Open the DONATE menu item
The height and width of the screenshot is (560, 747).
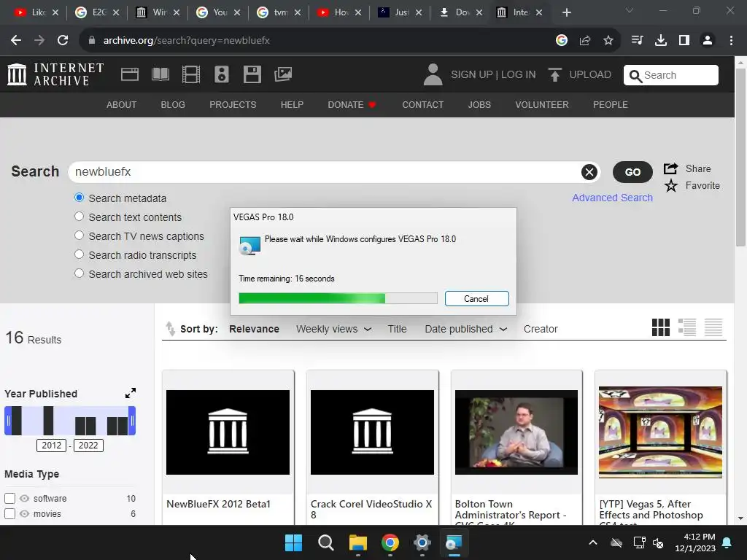pyautogui.click(x=352, y=105)
